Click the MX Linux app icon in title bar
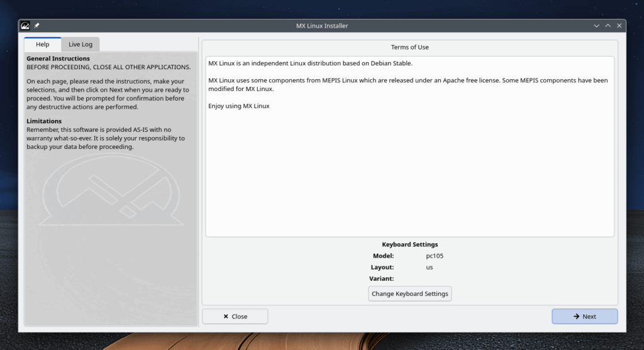Image resolution: width=644 pixels, height=350 pixels. pos(25,26)
